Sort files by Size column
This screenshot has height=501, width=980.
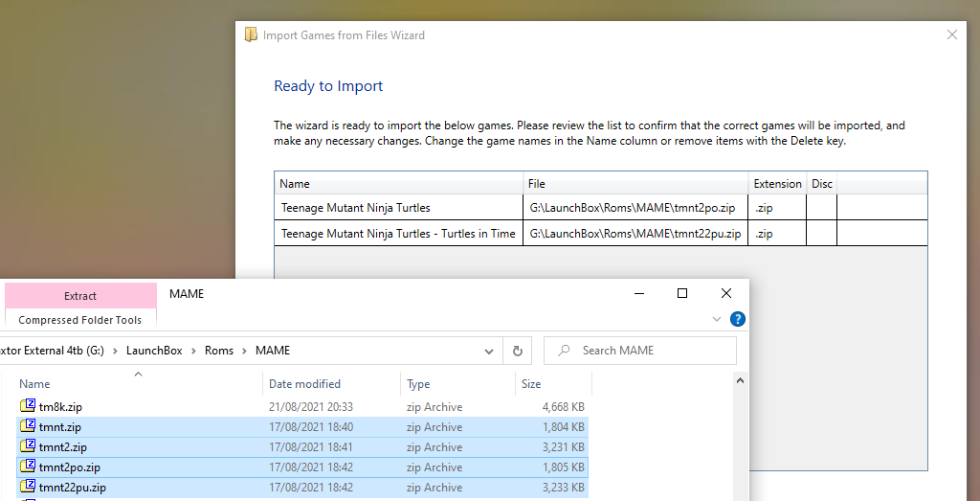coord(531,384)
